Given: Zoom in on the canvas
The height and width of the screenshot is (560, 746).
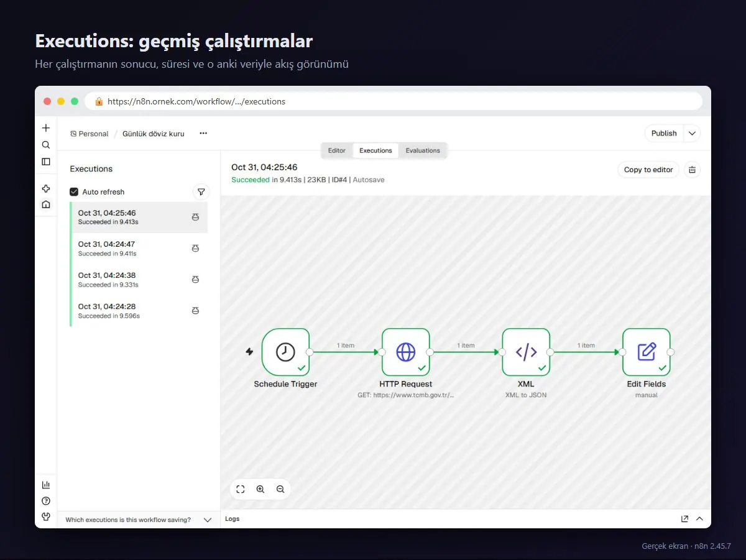Looking at the screenshot, I should 260,489.
